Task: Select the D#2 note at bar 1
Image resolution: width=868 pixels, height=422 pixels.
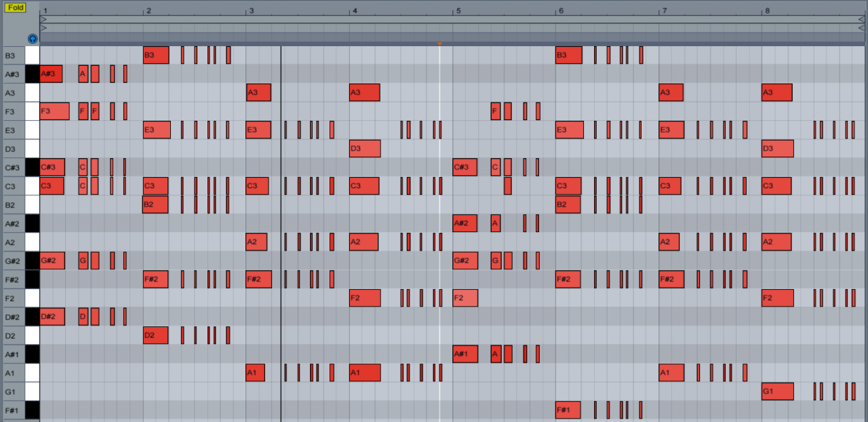Action: click(52, 316)
